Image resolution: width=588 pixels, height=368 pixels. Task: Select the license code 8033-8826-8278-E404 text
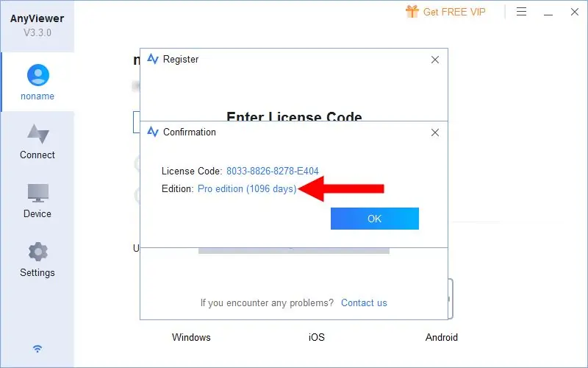(273, 171)
